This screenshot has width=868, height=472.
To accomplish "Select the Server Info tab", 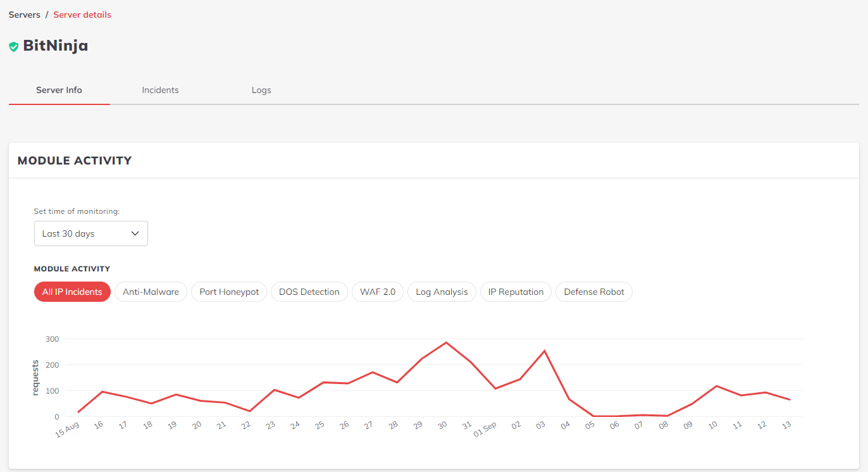I will point(59,90).
